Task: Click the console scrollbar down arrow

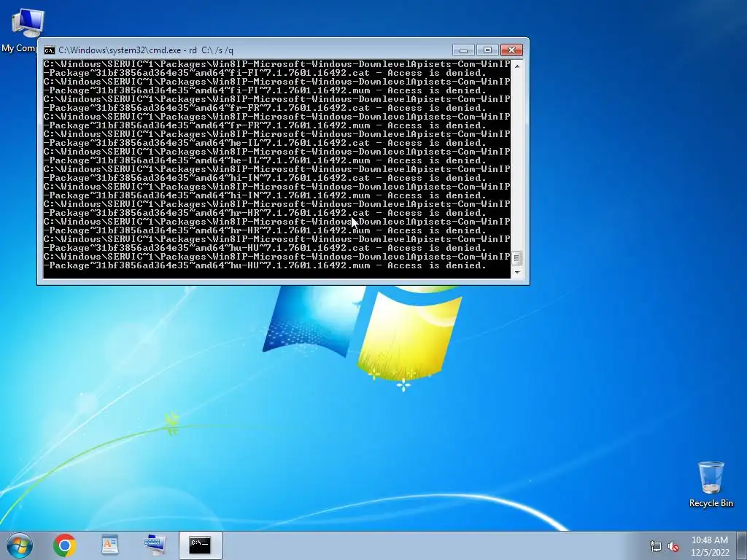Action: pyautogui.click(x=517, y=273)
